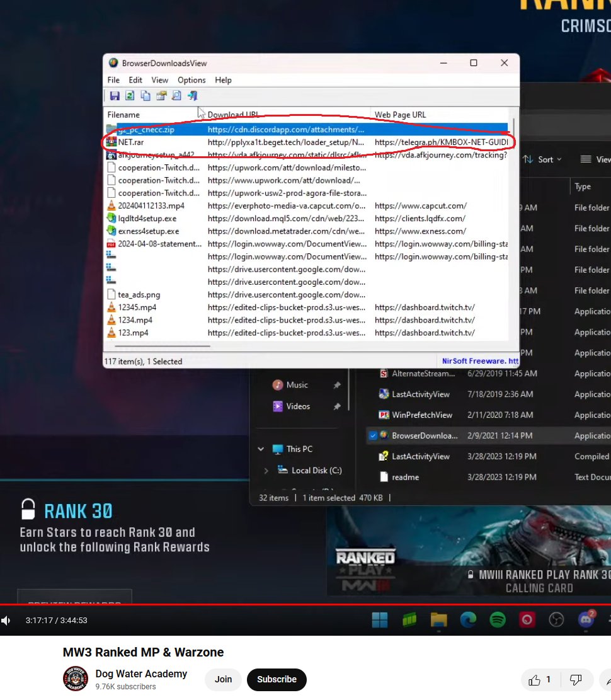
Task: Click the https://www.exness.com/ web page cell
Action: [420, 231]
